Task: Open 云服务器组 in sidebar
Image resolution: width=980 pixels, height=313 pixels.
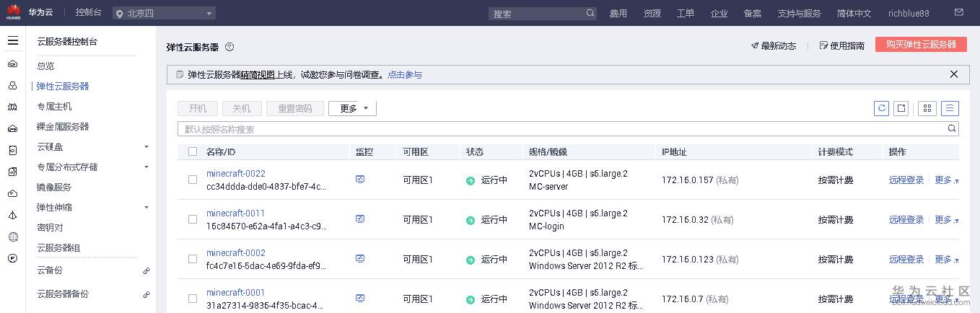Action: point(58,248)
